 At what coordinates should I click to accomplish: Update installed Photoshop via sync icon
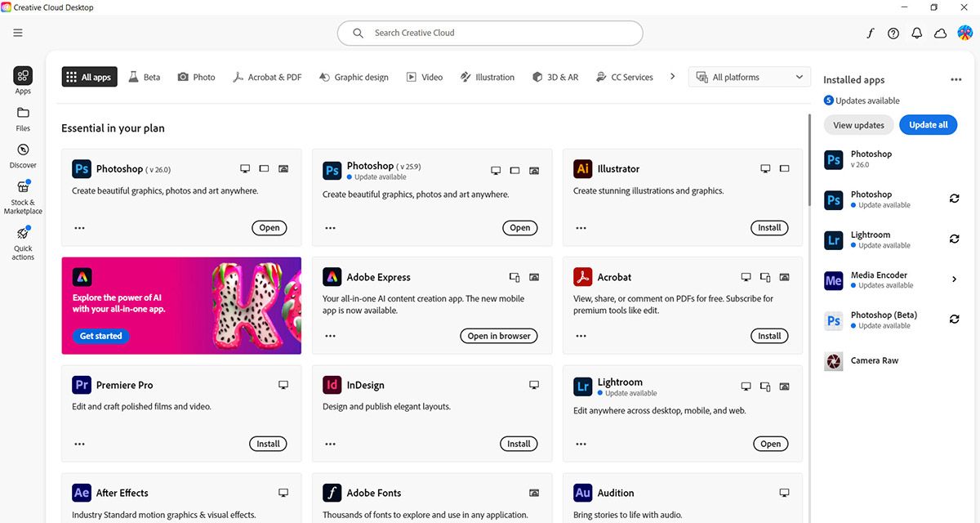954,199
